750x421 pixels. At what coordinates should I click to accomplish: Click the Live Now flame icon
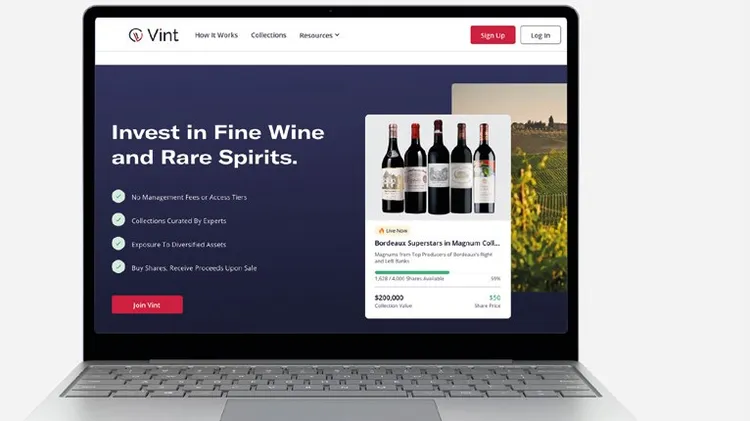click(x=381, y=231)
